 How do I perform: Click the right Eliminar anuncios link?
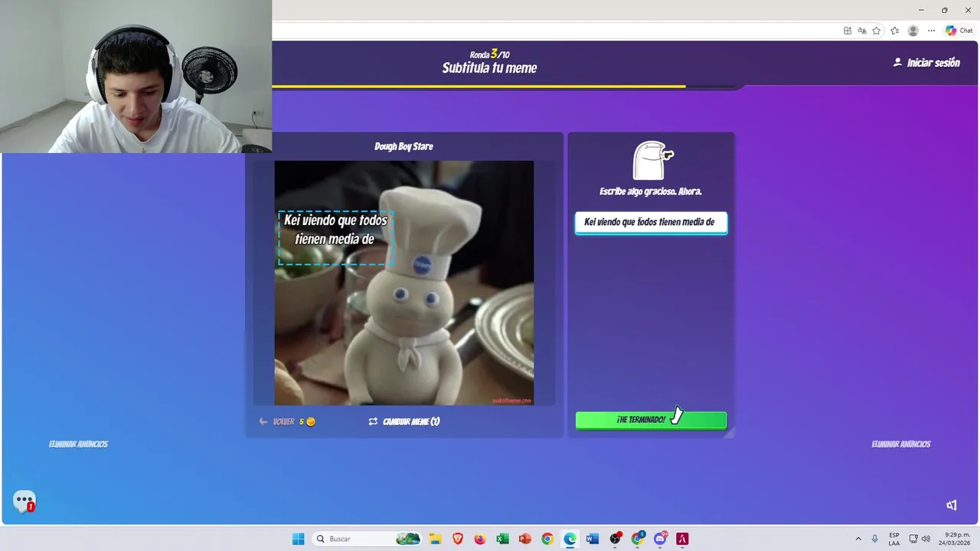click(x=900, y=444)
